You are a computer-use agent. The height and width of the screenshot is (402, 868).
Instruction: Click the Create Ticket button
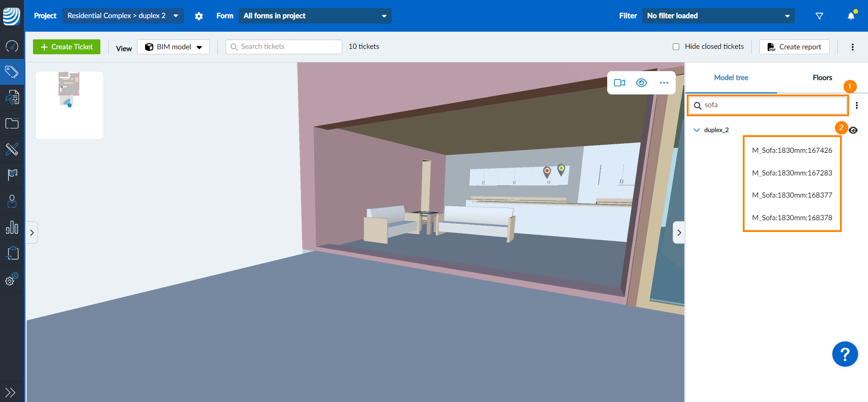[x=66, y=47]
